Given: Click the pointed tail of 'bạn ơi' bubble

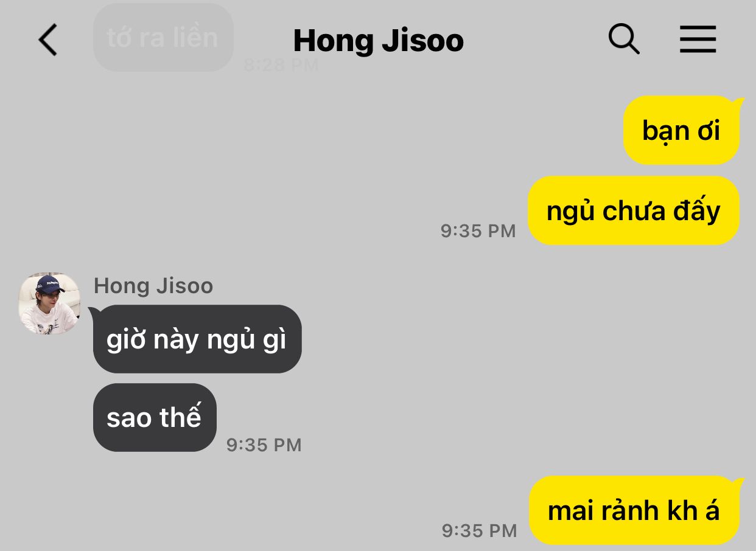Looking at the screenshot, I should (739, 101).
